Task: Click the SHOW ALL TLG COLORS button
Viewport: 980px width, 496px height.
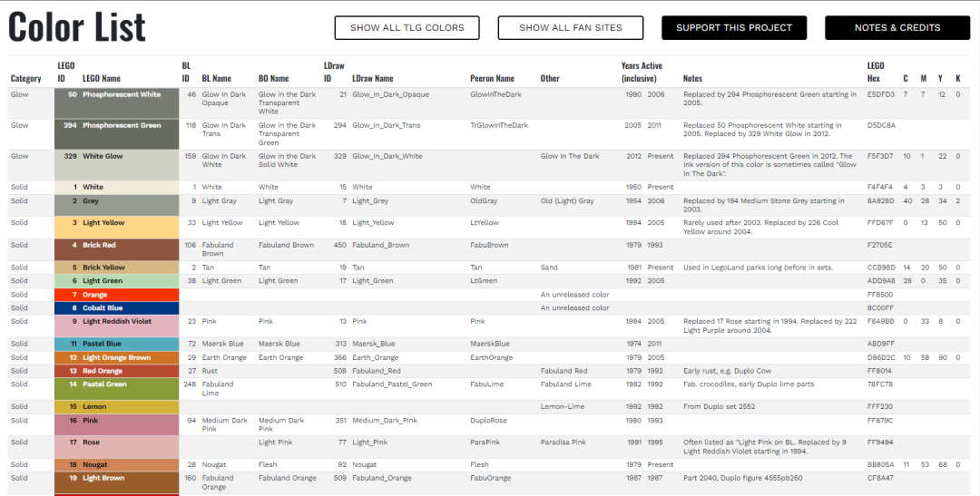Action: point(407,27)
